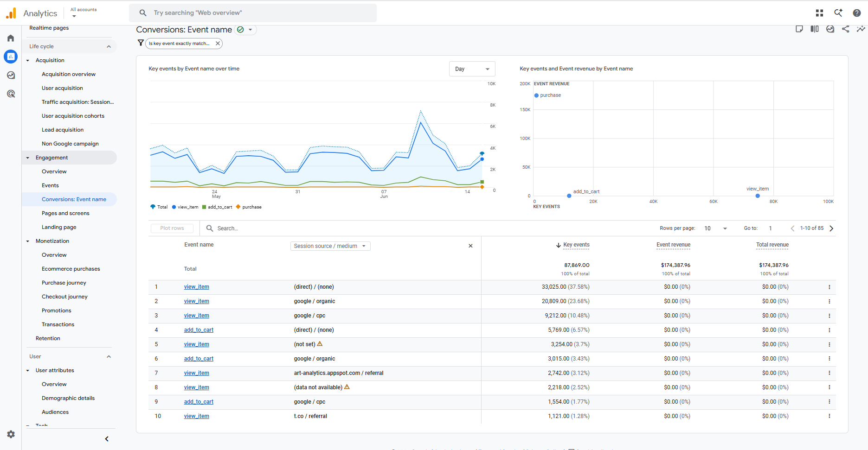Viewport: 868px width, 450px height.
Task: Click the search magnifier icon in top bar
Action: point(143,13)
